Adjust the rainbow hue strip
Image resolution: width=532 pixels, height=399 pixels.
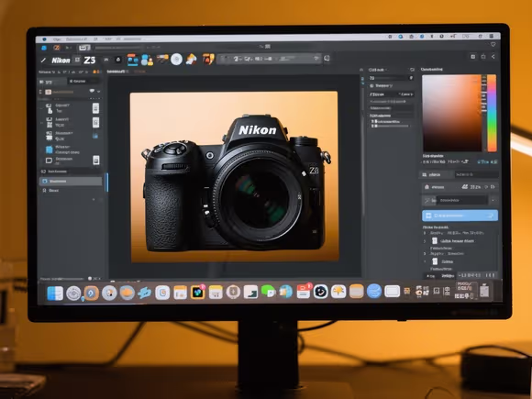492,113
